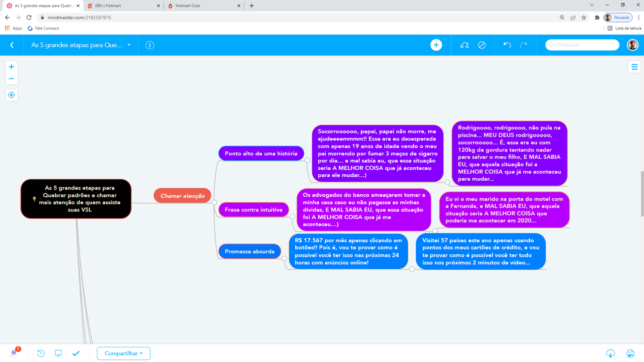
Task: Toggle the side panel hamburger menu
Action: click(634, 67)
